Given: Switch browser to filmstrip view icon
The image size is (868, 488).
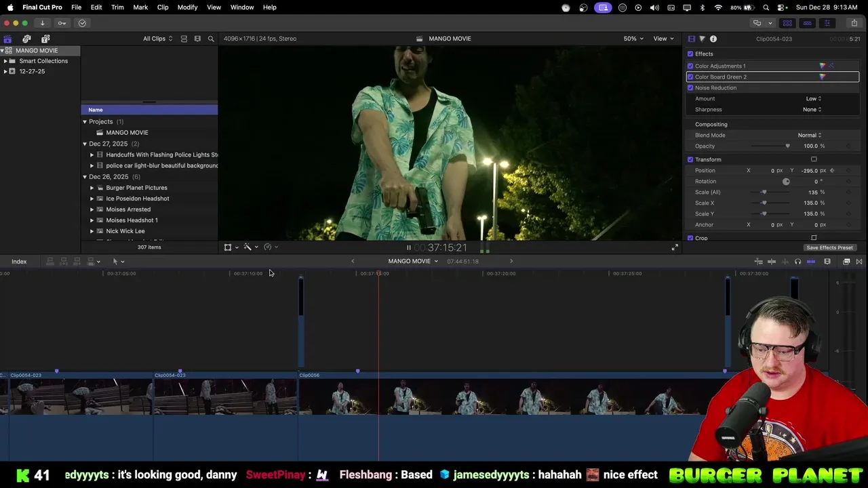Looking at the screenshot, I should [197, 39].
